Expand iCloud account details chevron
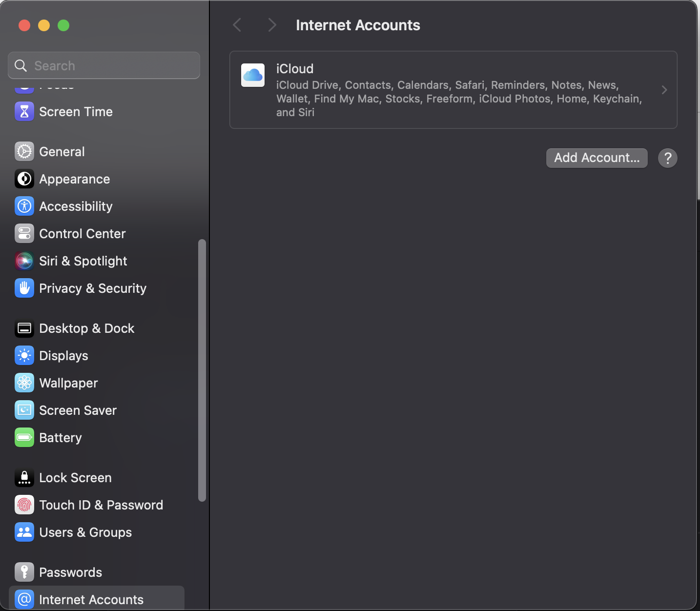 [x=664, y=90]
